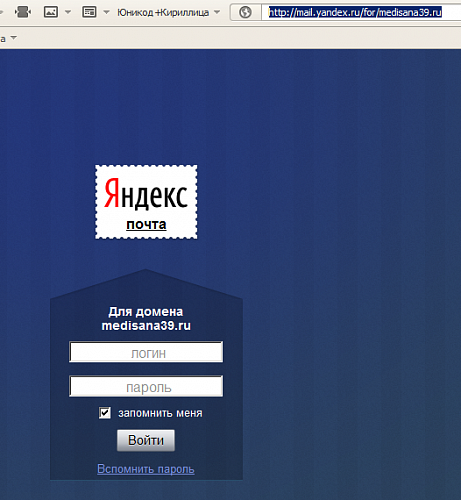Open the Вспомнить пароль link
The height and width of the screenshot is (500, 461).
(x=146, y=469)
